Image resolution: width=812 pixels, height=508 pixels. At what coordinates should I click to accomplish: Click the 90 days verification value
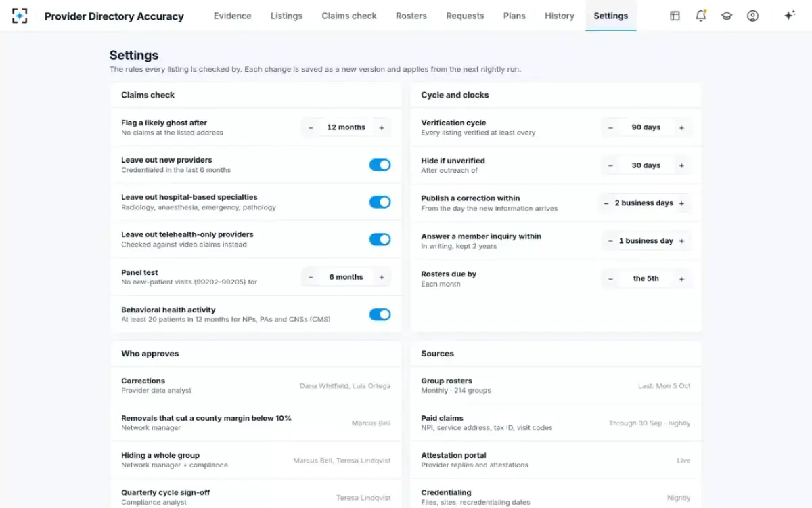point(646,127)
